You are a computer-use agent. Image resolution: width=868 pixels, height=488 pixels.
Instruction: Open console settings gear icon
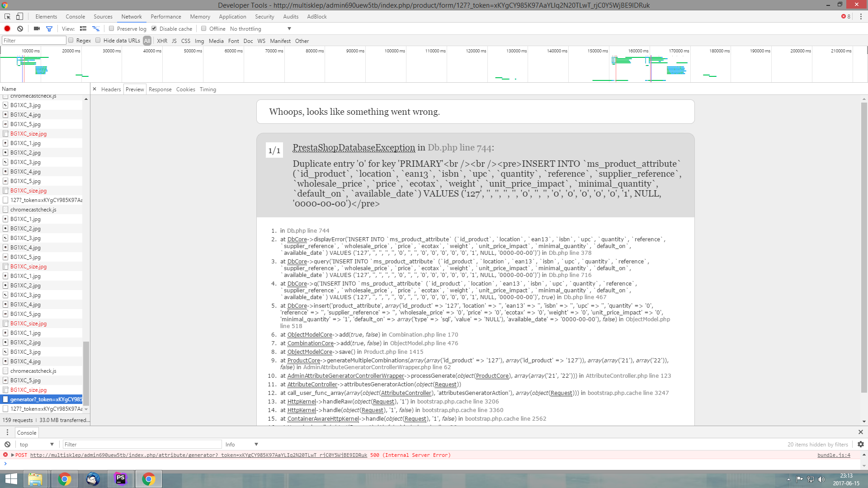861,445
